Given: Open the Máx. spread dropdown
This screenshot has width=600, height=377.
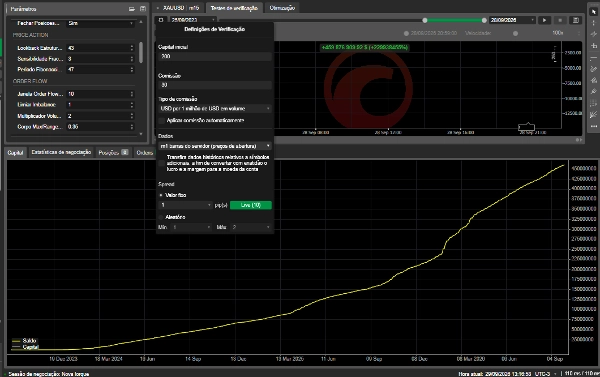Looking at the screenshot, I should [251, 227].
